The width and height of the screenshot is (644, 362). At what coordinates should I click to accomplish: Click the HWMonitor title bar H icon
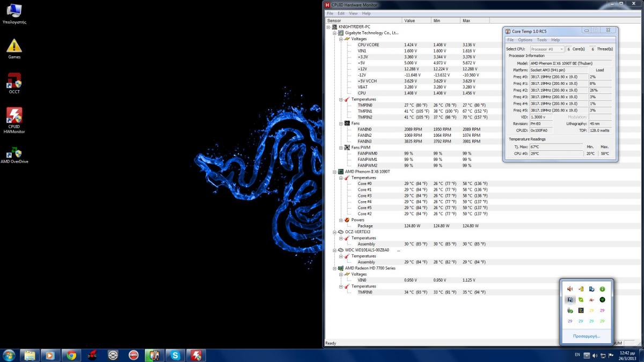(x=327, y=5)
